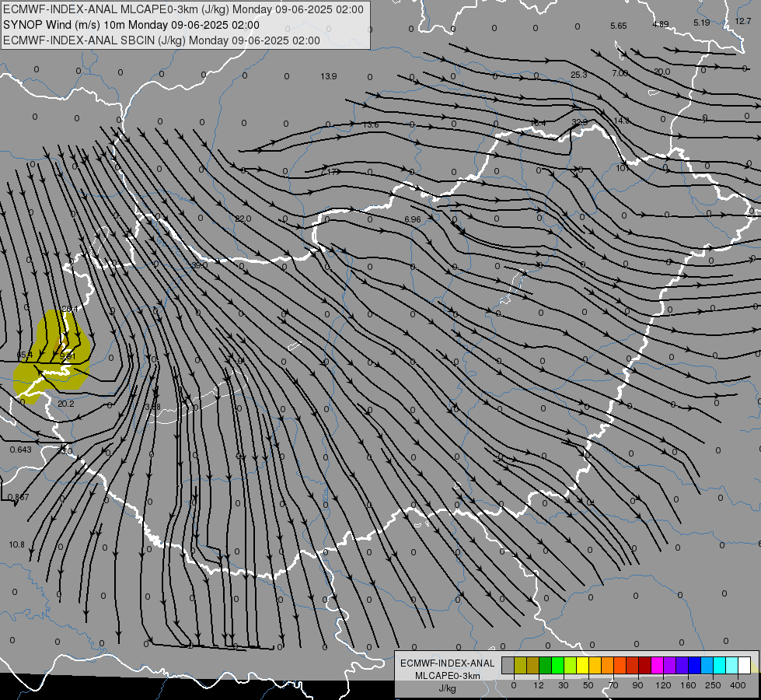Screen dimensions: 761x700
Task: Click the map value 20.2
Action: pos(66,404)
